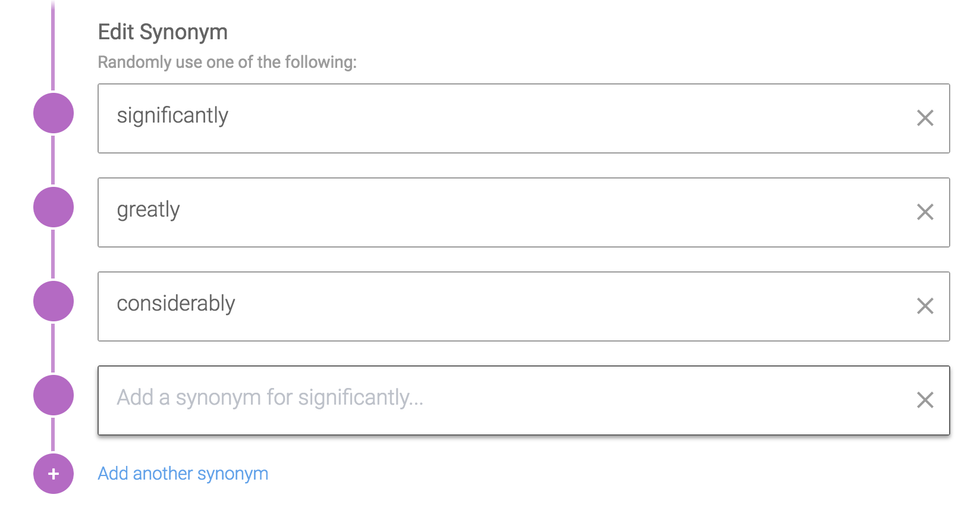Clear the "considerably" synonym using X icon
Viewport: 980px width, 507px height.
(925, 306)
